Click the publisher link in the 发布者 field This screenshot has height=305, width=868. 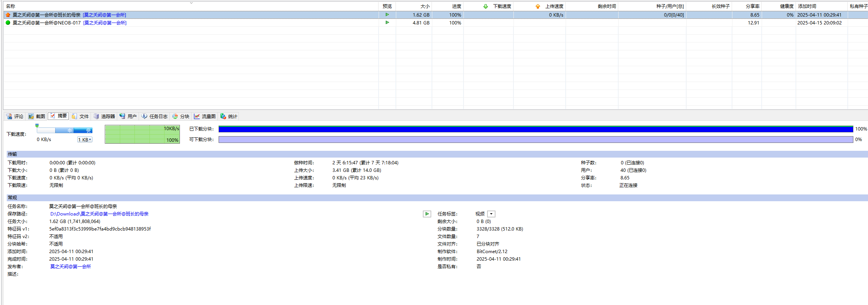71,267
